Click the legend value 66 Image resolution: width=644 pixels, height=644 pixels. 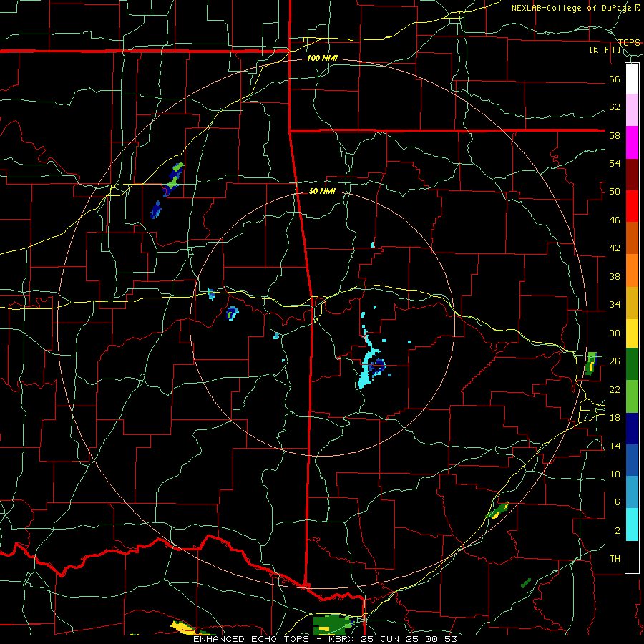(x=615, y=79)
